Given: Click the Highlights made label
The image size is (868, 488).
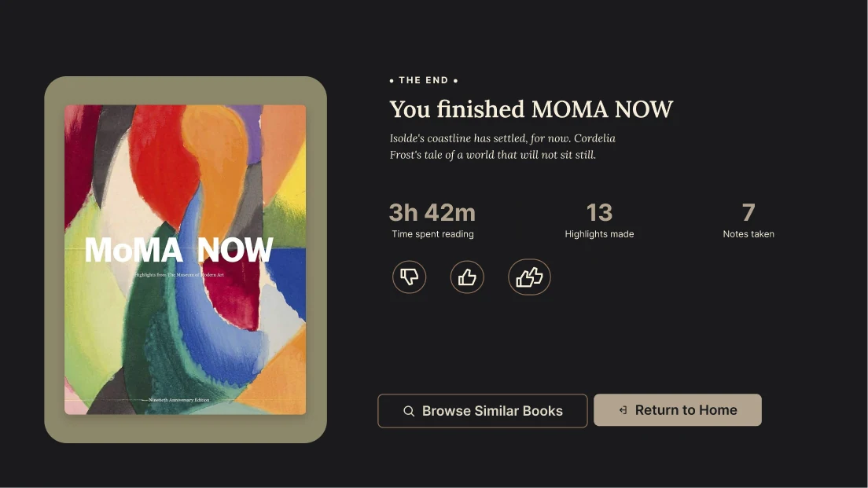Looking at the screenshot, I should point(600,234).
